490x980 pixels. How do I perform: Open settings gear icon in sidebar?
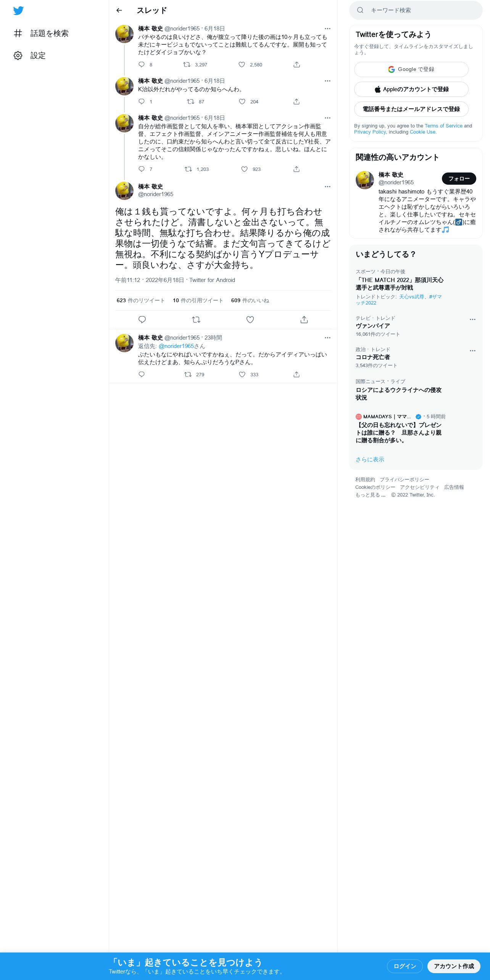[18, 56]
